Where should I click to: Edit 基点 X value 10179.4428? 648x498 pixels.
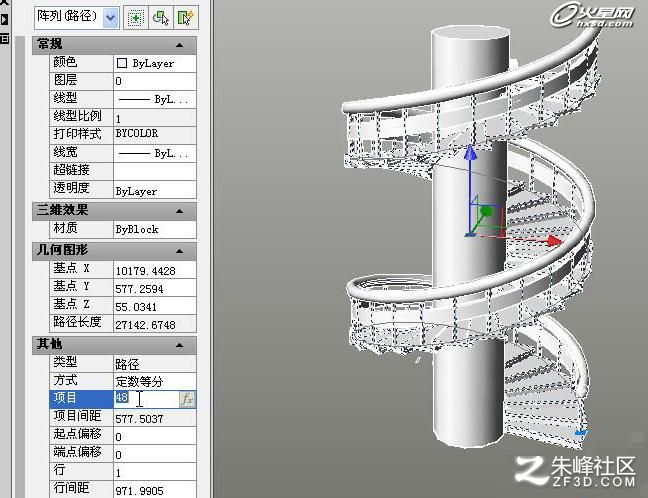click(x=155, y=269)
